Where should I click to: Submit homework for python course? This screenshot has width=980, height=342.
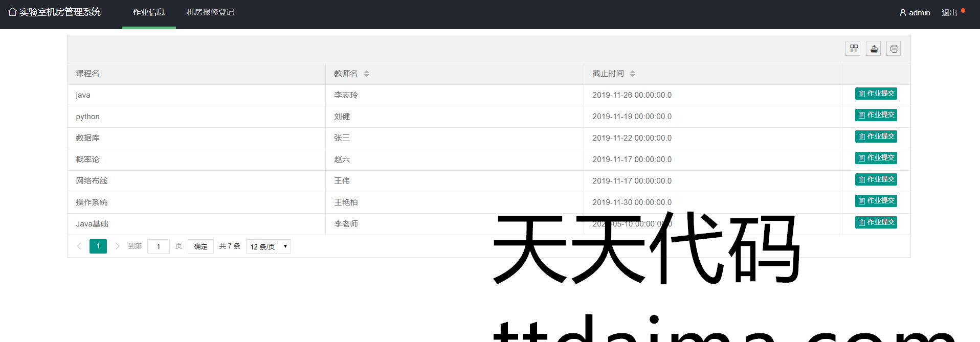[x=876, y=115]
